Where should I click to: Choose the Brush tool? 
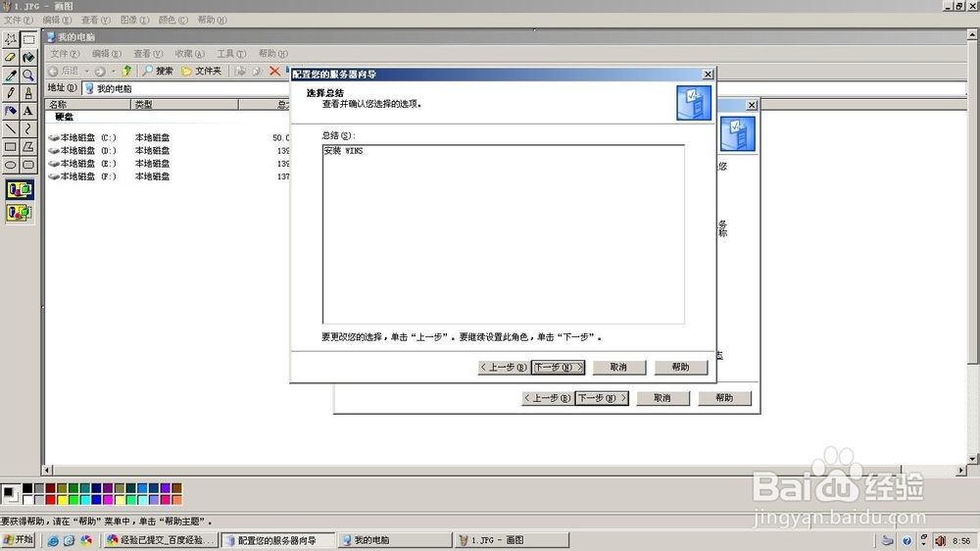(28, 93)
